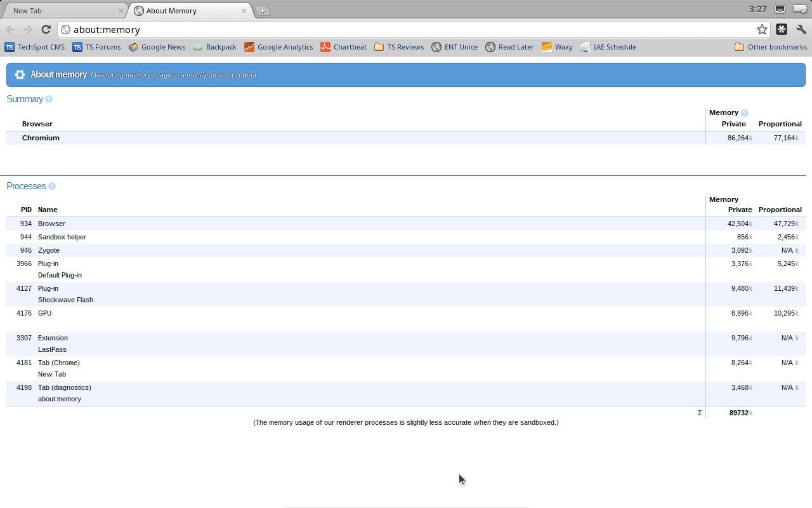Reload the about:memory page
Image resolution: width=812 pixels, height=508 pixels.
pos(46,29)
